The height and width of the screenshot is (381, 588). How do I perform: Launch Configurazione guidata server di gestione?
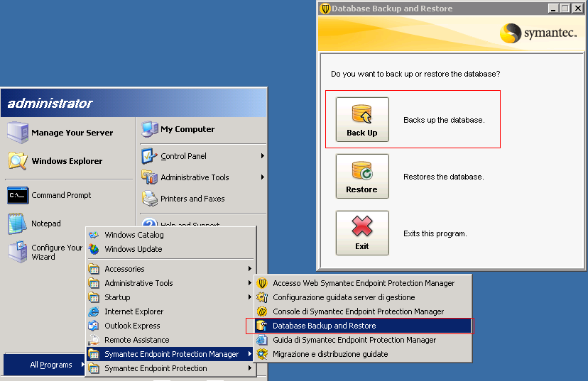[x=363, y=297]
